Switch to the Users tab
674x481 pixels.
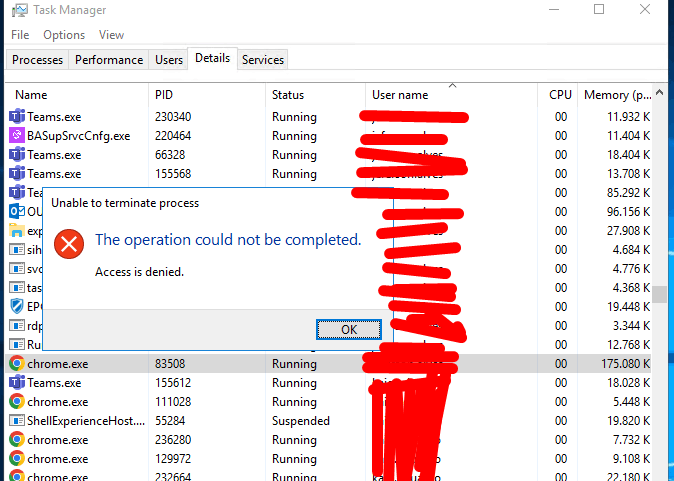coord(169,60)
